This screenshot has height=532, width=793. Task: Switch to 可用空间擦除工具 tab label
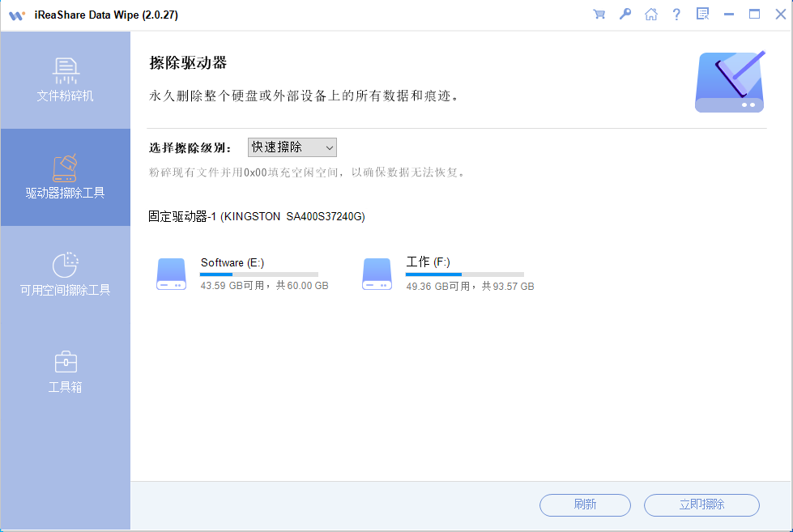pos(66,290)
